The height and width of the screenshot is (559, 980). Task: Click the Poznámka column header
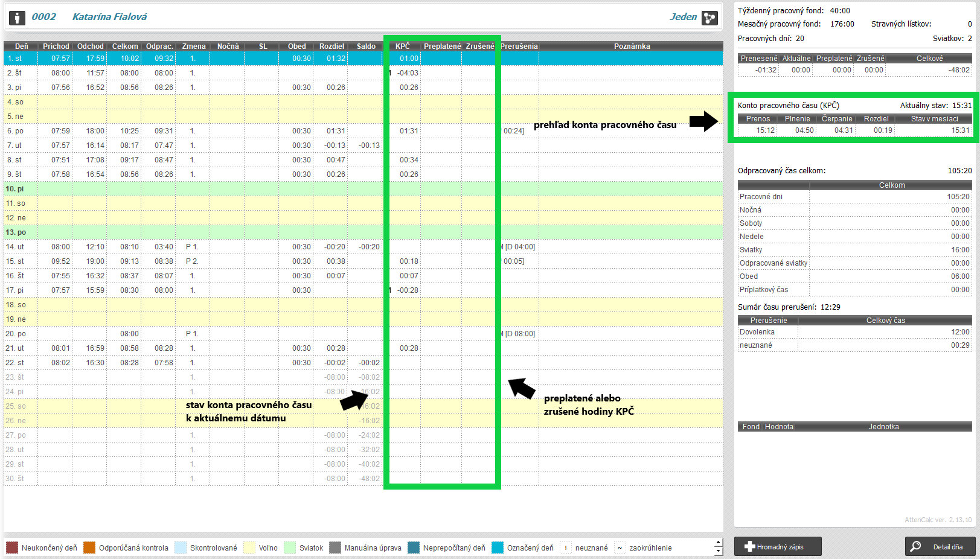tap(632, 46)
